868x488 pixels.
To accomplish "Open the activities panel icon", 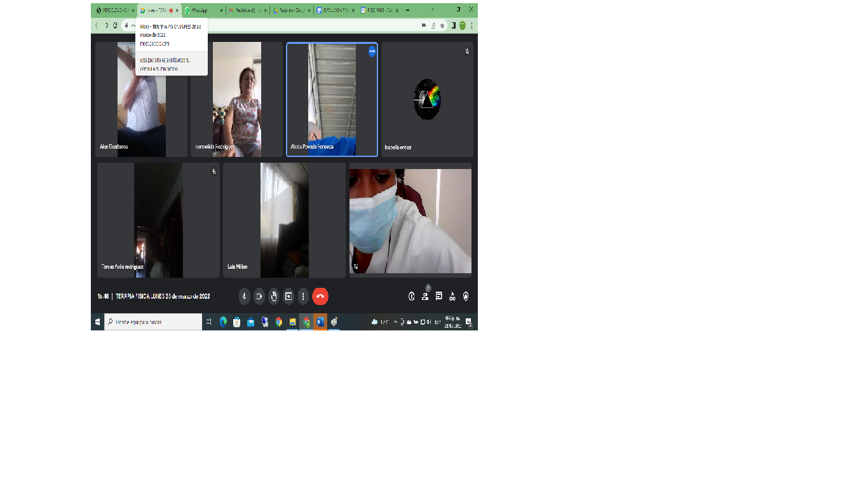I will pyautogui.click(x=452, y=296).
